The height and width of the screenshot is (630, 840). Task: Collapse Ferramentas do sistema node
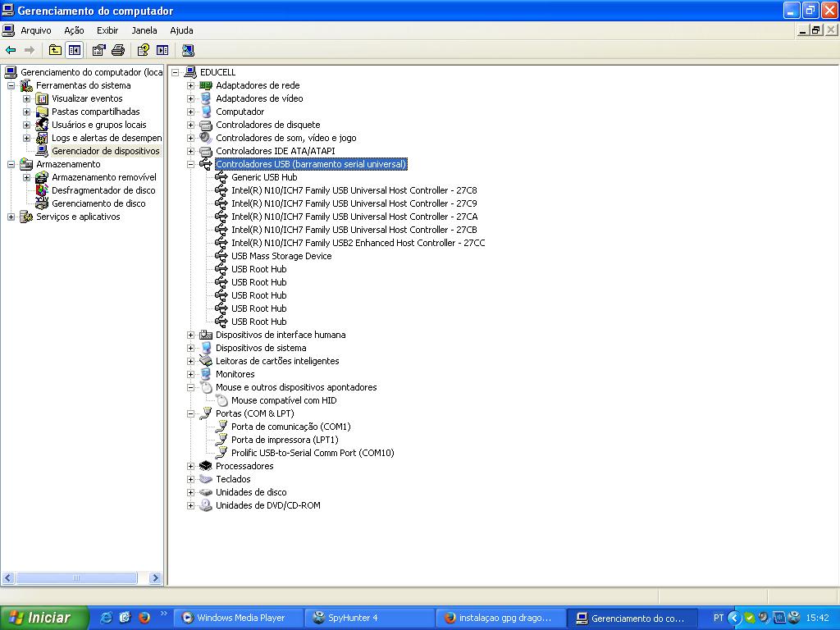click(11, 85)
